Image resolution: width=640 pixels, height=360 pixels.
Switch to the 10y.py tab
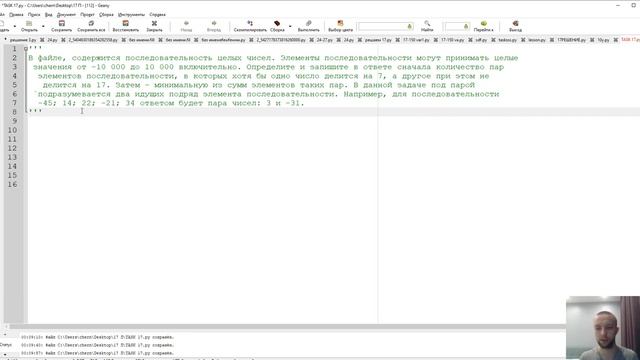coord(604,40)
